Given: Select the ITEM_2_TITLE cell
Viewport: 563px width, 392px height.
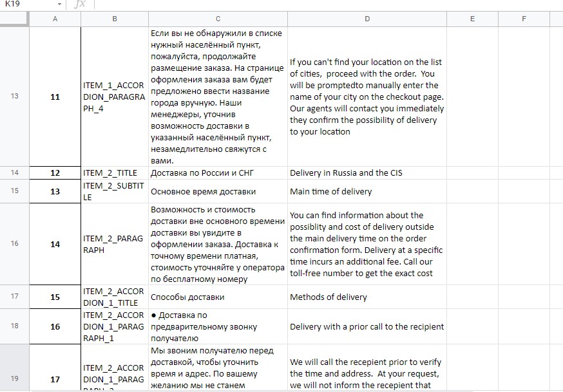Looking at the screenshot, I should click(x=115, y=173).
